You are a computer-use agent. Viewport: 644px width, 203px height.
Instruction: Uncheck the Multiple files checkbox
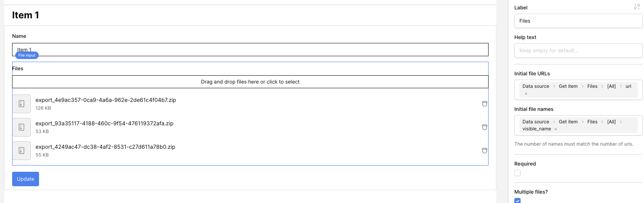(517, 201)
